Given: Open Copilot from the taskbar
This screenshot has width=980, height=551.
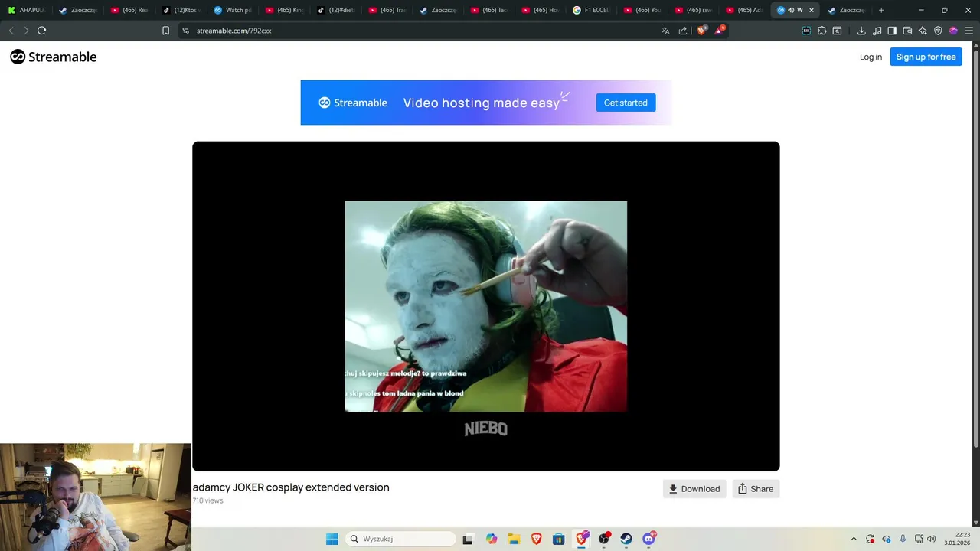Looking at the screenshot, I should tap(491, 539).
